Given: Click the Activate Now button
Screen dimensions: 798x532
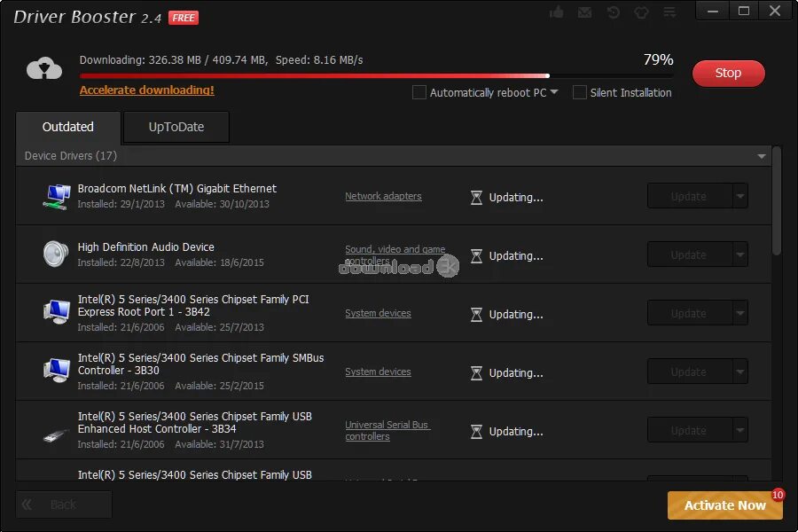Looking at the screenshot, I should coord(724,505).
